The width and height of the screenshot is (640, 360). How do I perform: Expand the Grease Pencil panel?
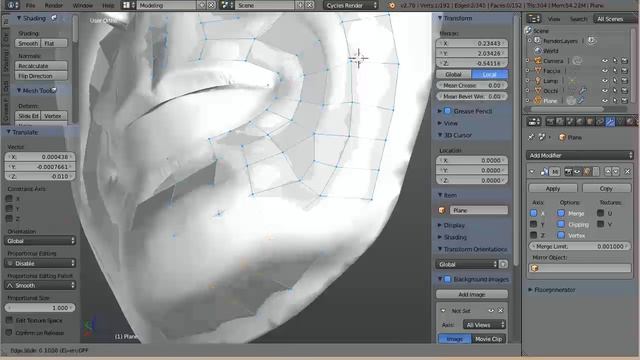coord(440,111)
